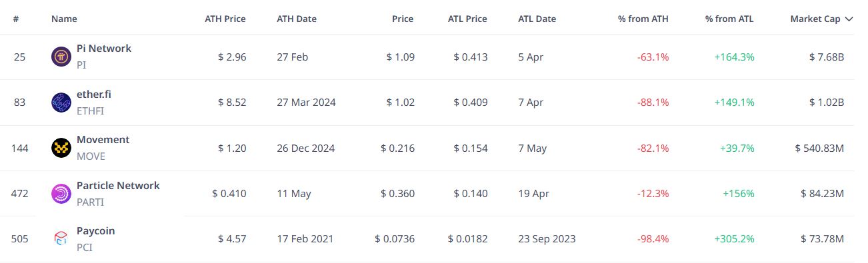Click the Price column header
This screenshot has height=263, width=868.
403,19
